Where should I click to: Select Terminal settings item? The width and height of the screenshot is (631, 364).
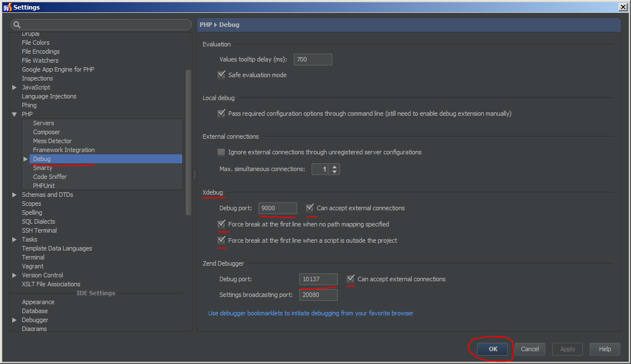click(x=33, y=257)
